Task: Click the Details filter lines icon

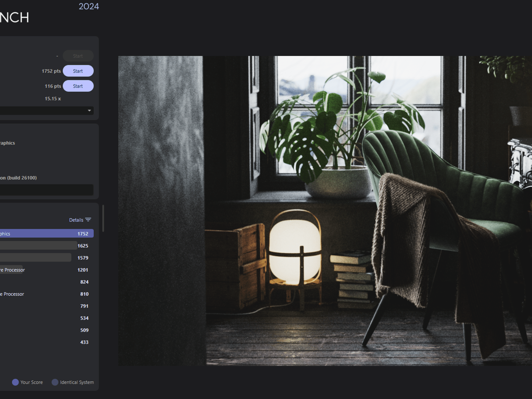Action: pos(88,220)
